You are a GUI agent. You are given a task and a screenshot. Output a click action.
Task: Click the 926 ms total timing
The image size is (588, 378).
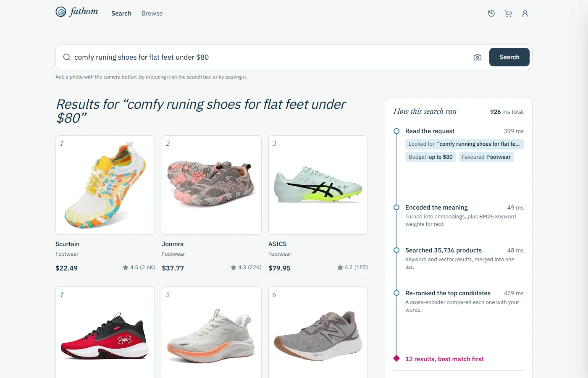coord(507,112)
